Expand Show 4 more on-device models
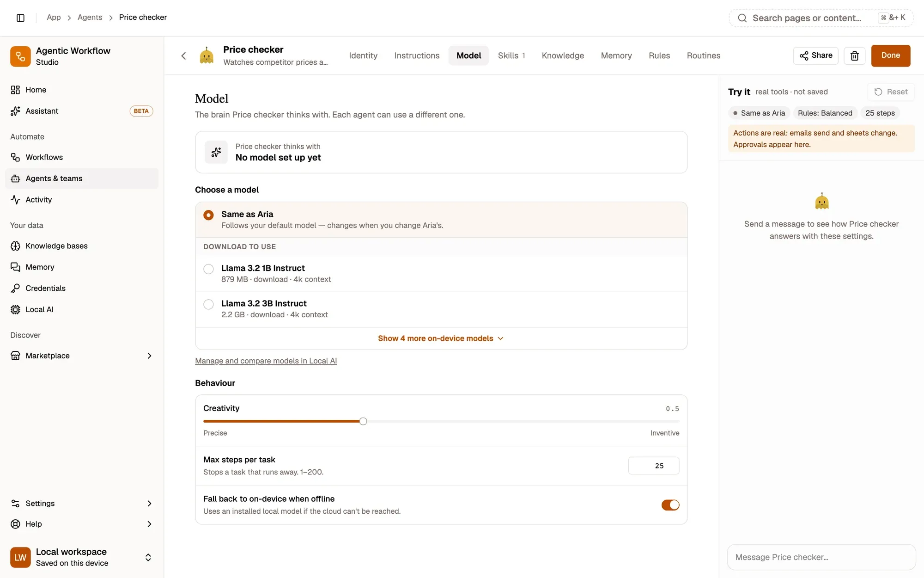Image resolution: width=924 pixels, height=578 pixels. tap(441, 338)
